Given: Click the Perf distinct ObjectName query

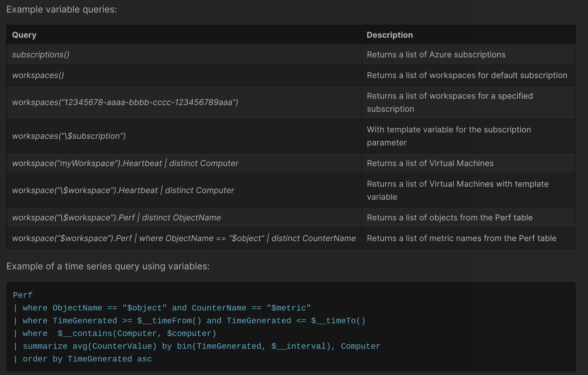Looking at the screenshot, I should (116, 217).
